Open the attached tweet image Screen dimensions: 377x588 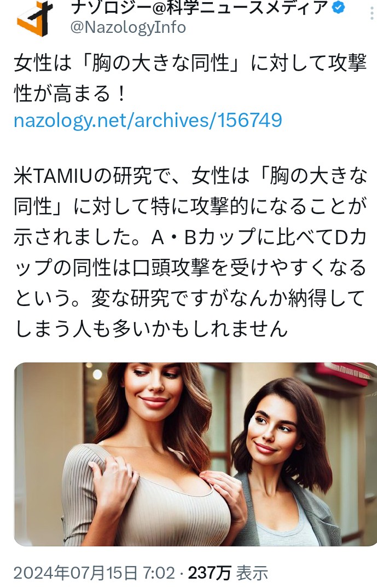tap(196, 454)
